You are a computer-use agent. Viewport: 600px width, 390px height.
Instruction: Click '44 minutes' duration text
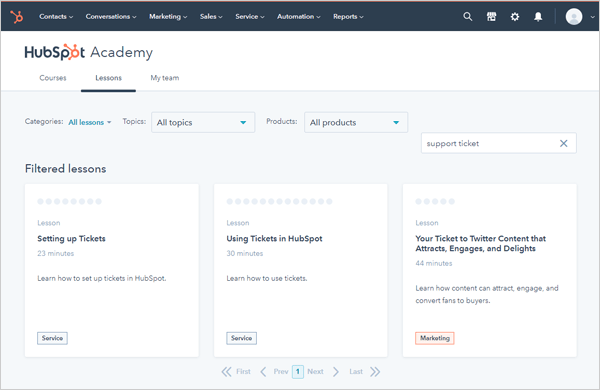[434, 263]
